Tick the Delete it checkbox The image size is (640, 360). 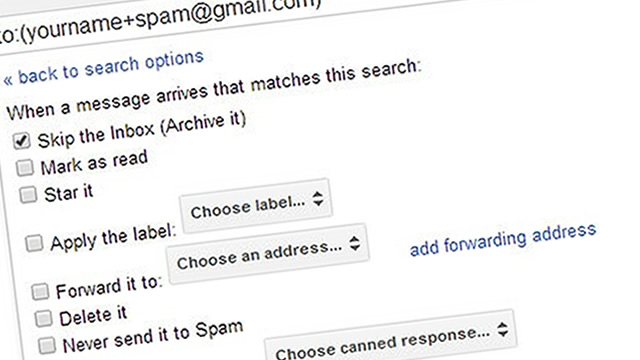pos(43,318)
